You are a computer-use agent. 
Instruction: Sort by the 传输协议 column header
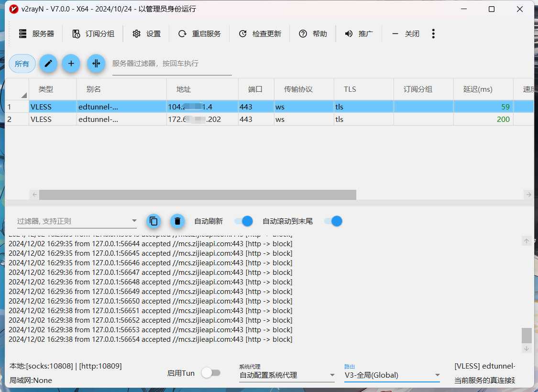(x=304, y=89)
